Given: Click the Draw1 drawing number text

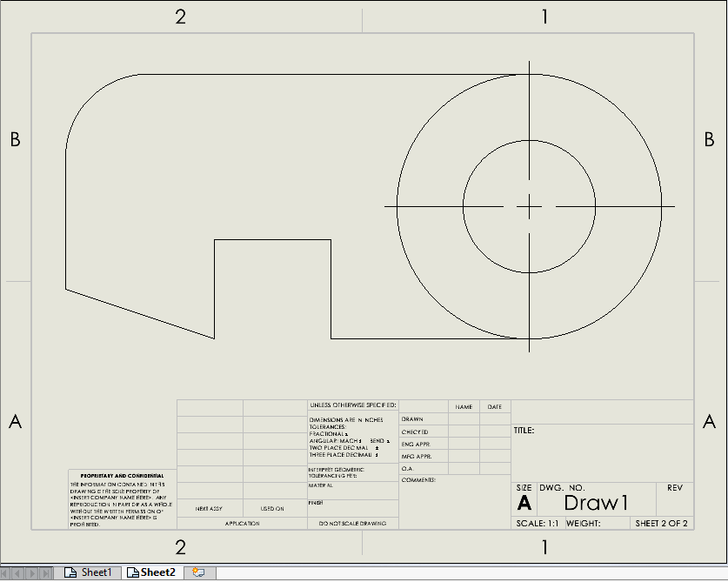Looking at the screenshot, I should (x=596, y=503).
